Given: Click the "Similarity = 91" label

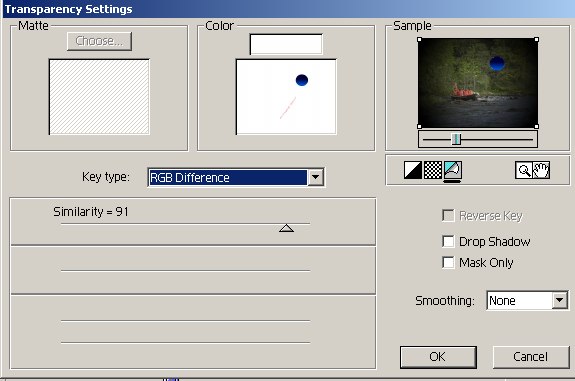Looking at the screenshot, I should tap(91, 212).
